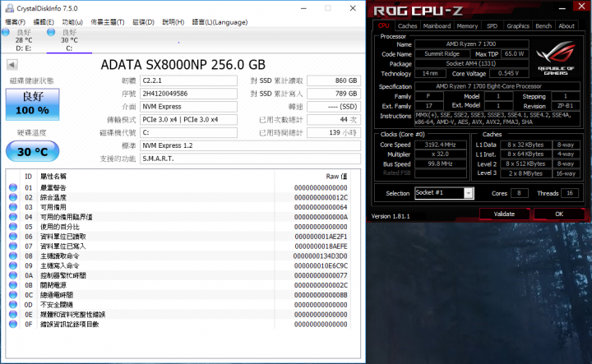The image size is (592, 364).
Task: Click the power on hours field 139
Action: click(x=334, y=133)
